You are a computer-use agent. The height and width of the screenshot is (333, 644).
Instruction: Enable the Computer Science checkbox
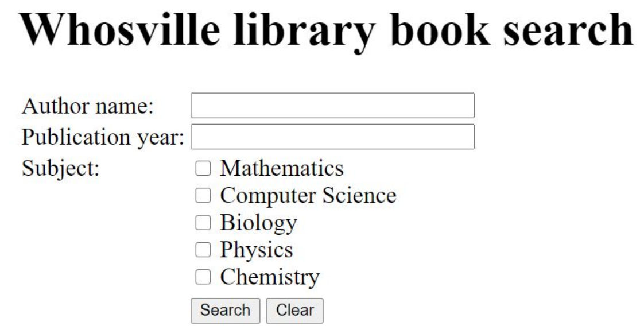coord(203,196)
